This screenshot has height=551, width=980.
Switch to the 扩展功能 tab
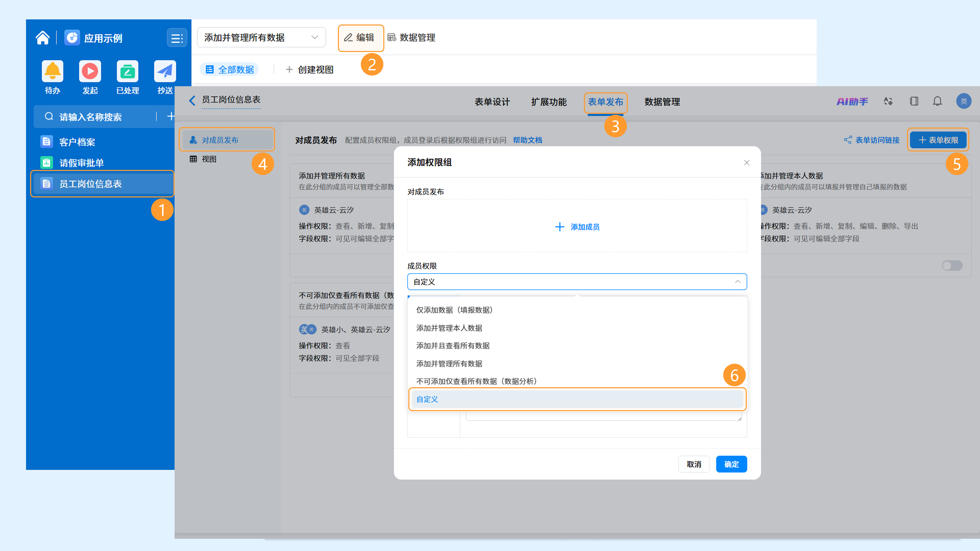pyautogui.click(x=549, y=102)
